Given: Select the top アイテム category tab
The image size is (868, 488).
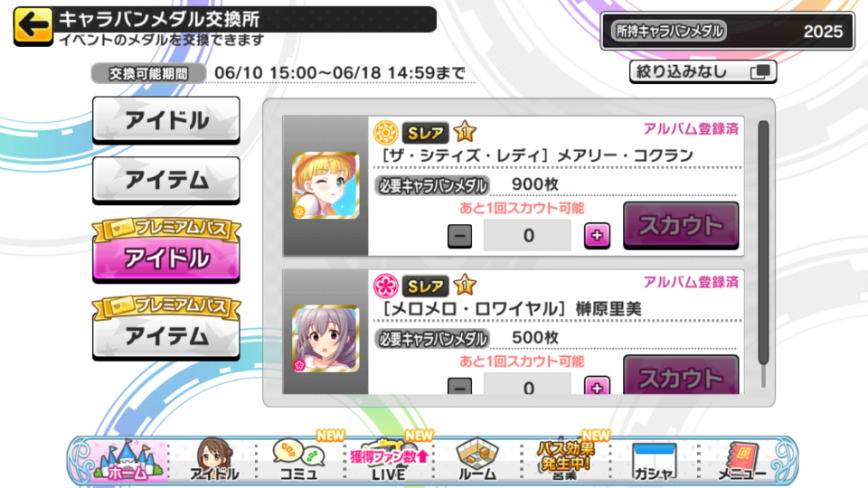Looking at the screenshot, I should [x=166, y=181].
